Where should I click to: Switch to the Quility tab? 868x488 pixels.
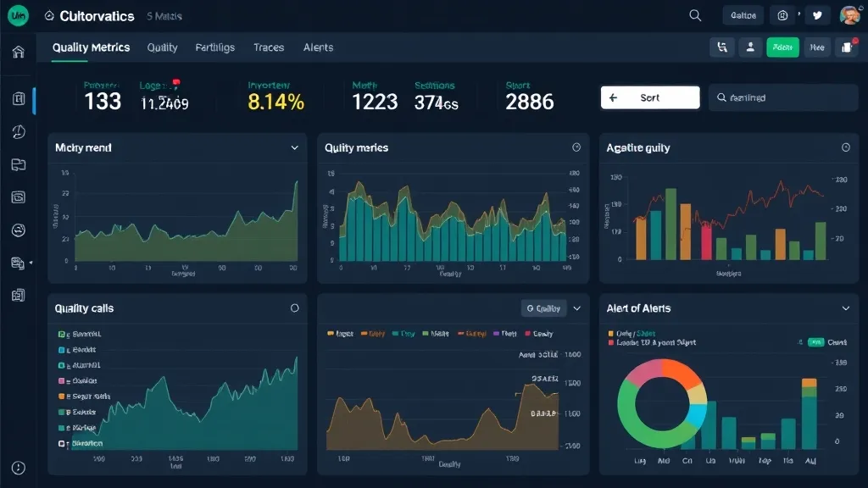(x=162, y=47)
